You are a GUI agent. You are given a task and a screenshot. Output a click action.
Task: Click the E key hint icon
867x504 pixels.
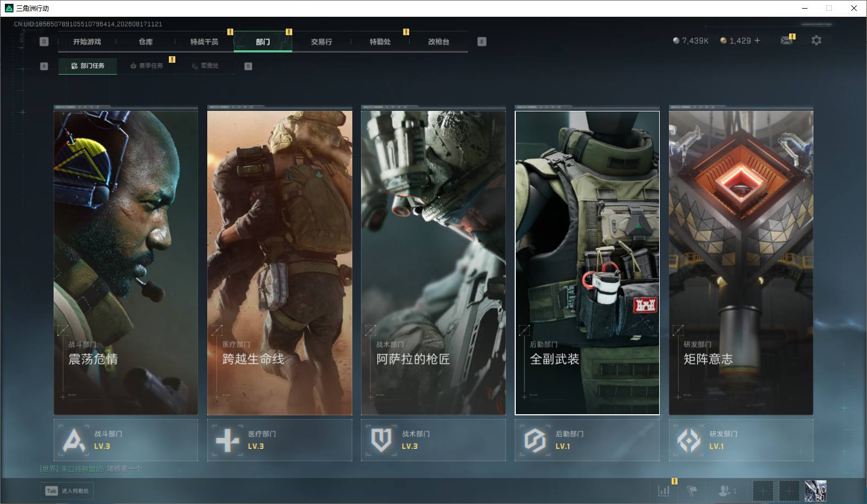coord(482,42)
